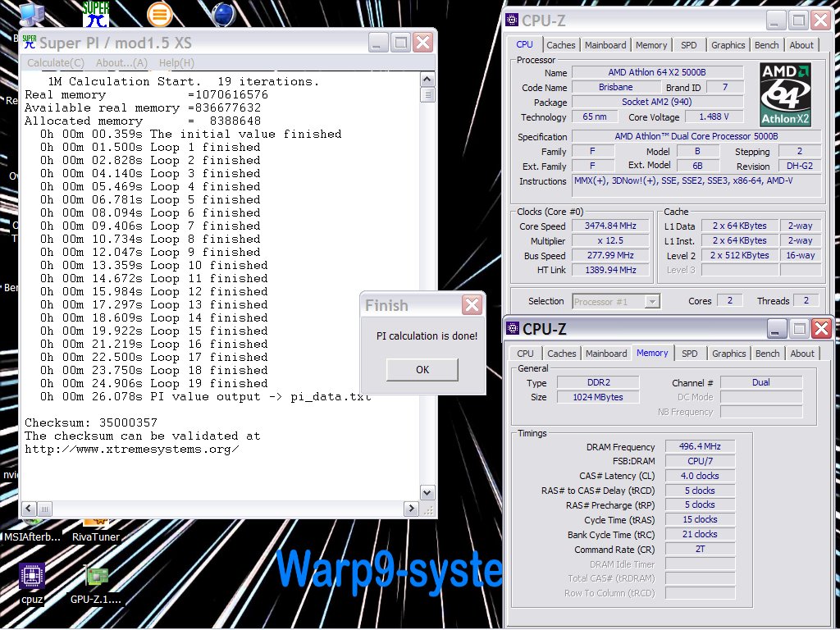Select Caches tab in lower CPU-Z window
The height and width of the screenshot is (630, 840).
[x=562, y=354]
